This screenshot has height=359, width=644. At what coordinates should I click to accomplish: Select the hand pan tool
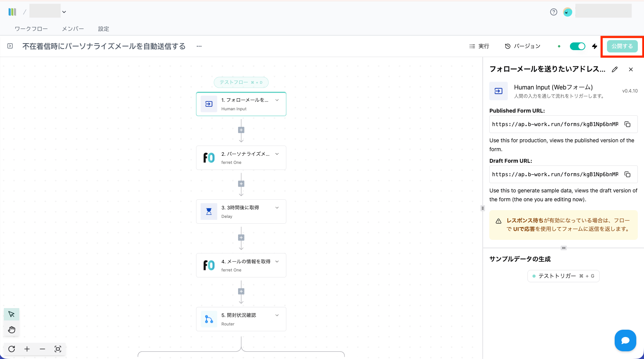click(12, 329)
